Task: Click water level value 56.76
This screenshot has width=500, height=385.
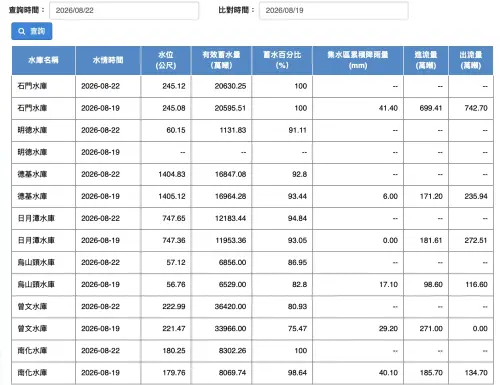Action: pyautogui.click(x=176, y=284)
